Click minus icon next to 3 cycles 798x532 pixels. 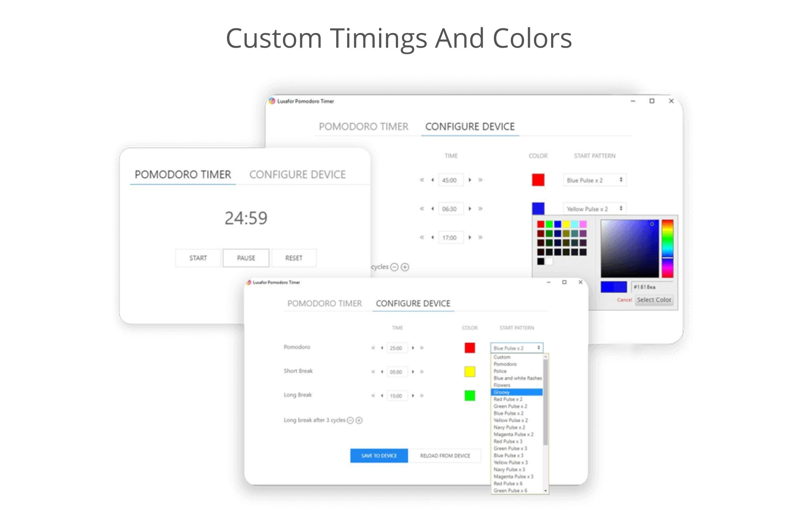click(350, 420)
